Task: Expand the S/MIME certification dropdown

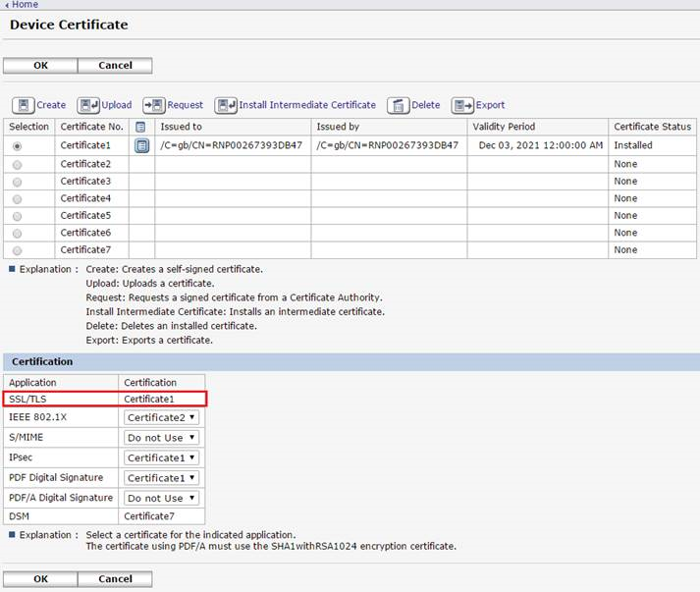Action: (162, 438)
